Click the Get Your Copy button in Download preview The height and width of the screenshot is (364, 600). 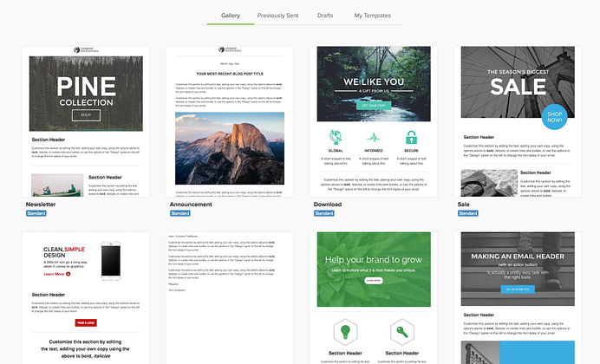[374, 106]
